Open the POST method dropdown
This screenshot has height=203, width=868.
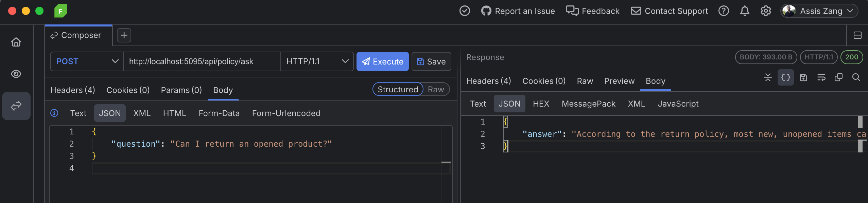click(87, 61)
